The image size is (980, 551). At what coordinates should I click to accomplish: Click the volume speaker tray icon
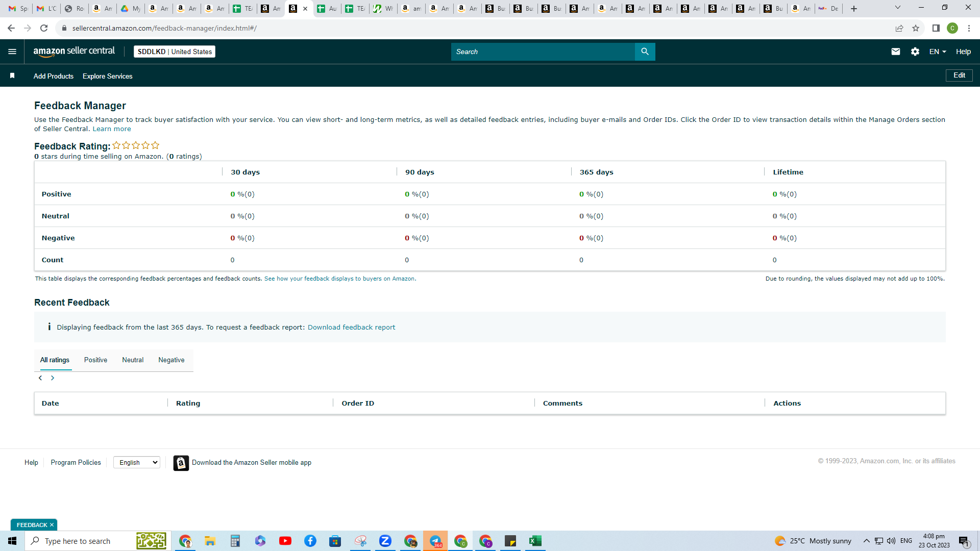(x=891, y=541)
